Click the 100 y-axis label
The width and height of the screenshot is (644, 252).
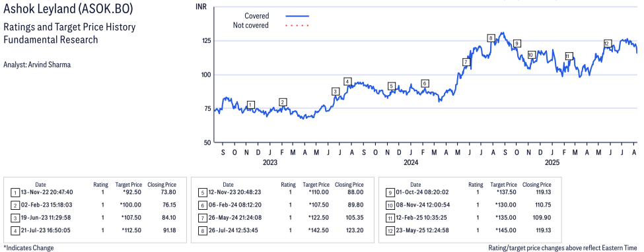point(205,75)
